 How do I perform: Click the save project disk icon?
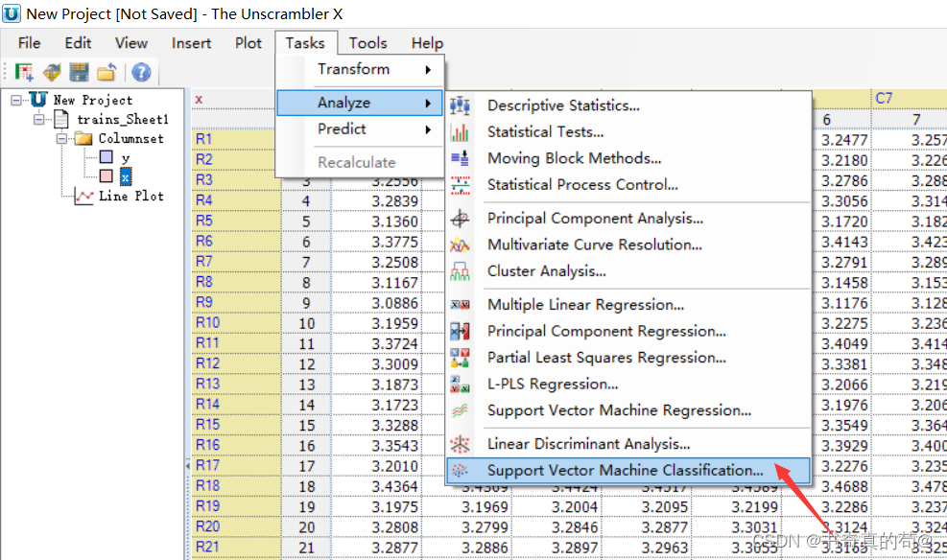pyautogui.click(x=79, y=73)
